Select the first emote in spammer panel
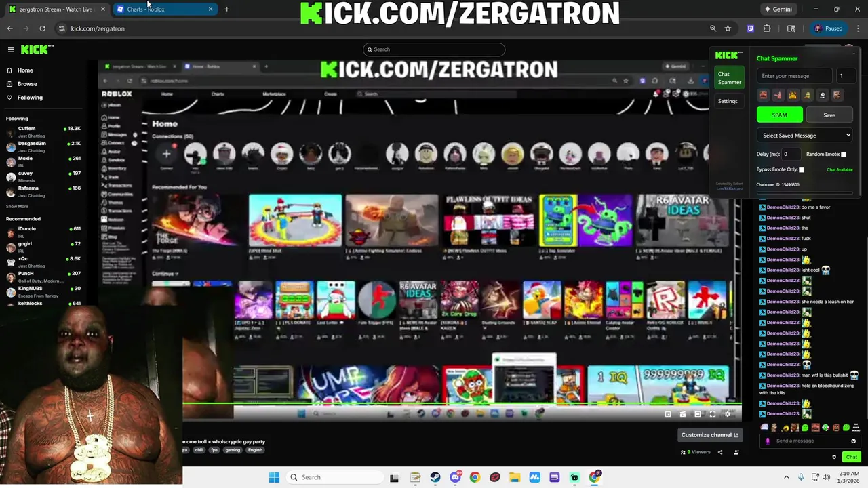The height and width of the screenshot is (488, 868). tap(764, 96)
